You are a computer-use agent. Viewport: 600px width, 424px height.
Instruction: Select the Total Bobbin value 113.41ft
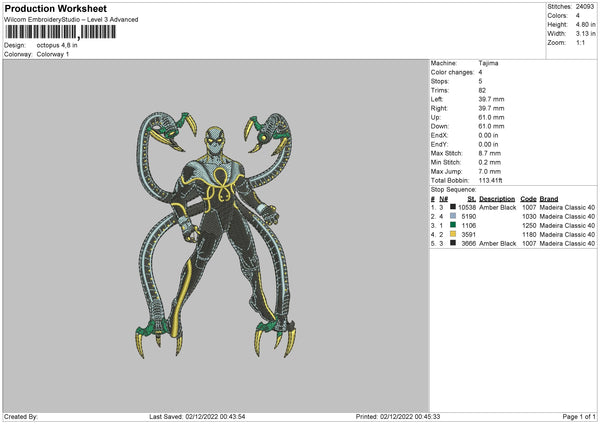[x=491, y=180]
